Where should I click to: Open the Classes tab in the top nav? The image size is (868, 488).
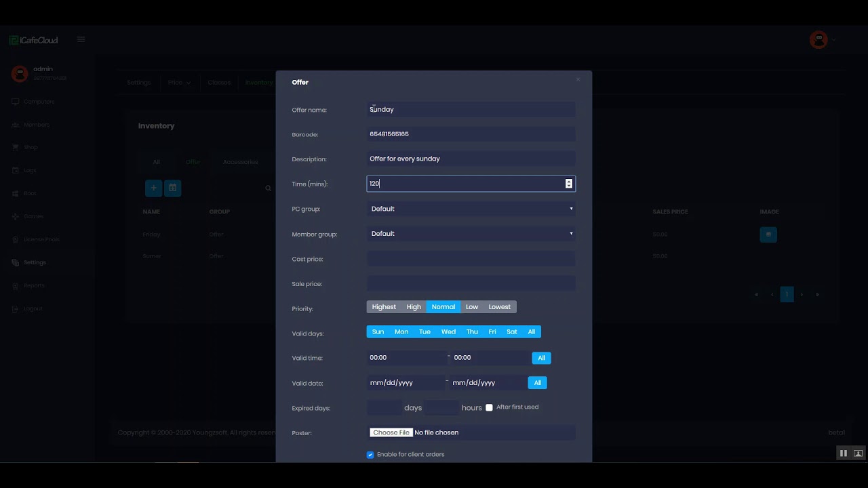coord(219,83)
